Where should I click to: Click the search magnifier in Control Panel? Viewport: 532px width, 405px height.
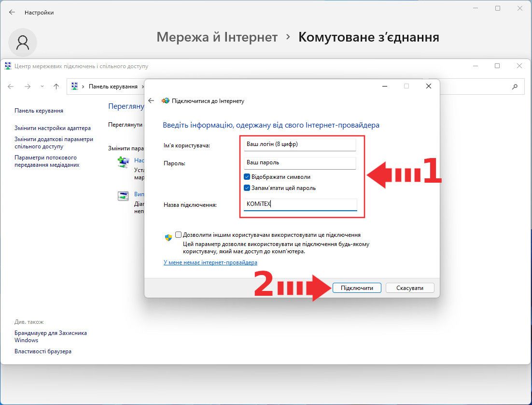pyautogui.click(x=515, y=87)
